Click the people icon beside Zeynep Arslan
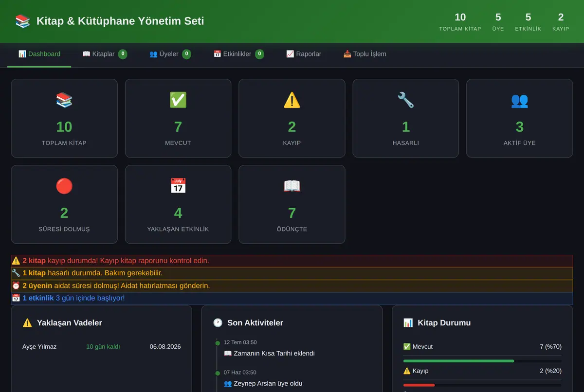 click(x=228, y=384)
